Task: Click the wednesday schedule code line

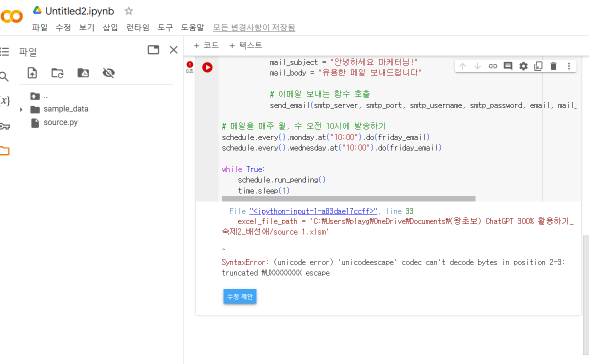Action: pyautogui.click(x=331, y=148)
